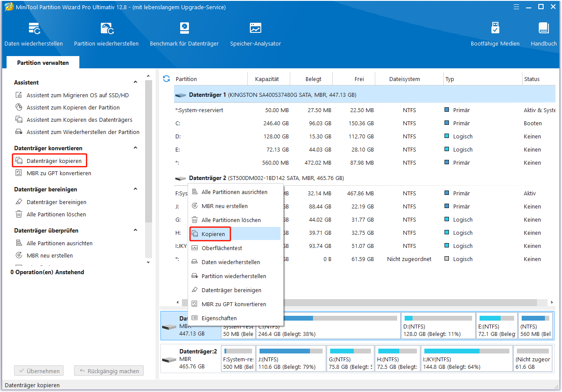The image size is (562, 392).
Task: Select C: partition row
Action: pos(365,124)
